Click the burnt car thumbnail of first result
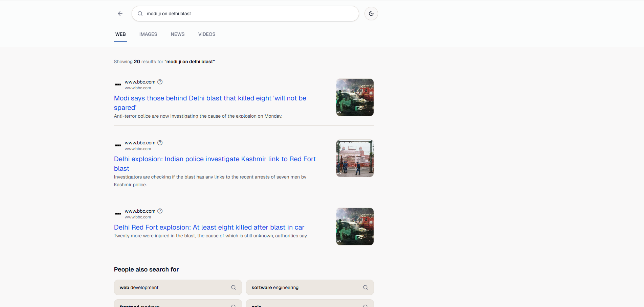644x307 pixels. tap(355, 97)
